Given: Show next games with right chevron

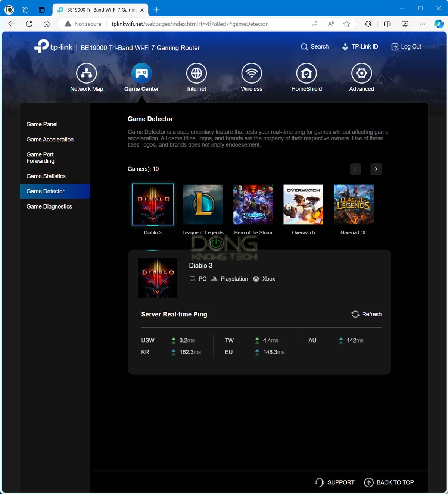Looking at the screenshot, I should coord(376,169).
